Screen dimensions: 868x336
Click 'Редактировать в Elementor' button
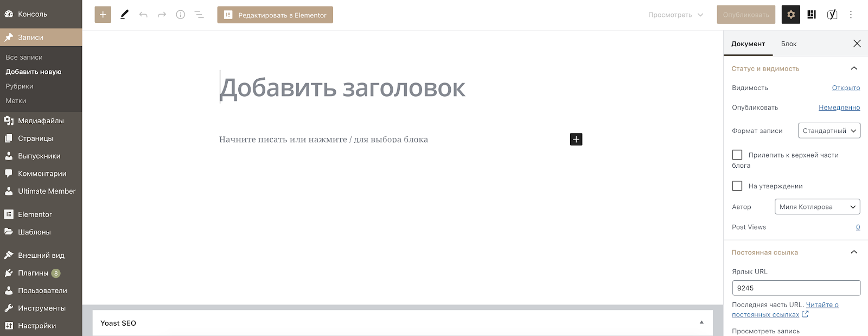point(275,15)
